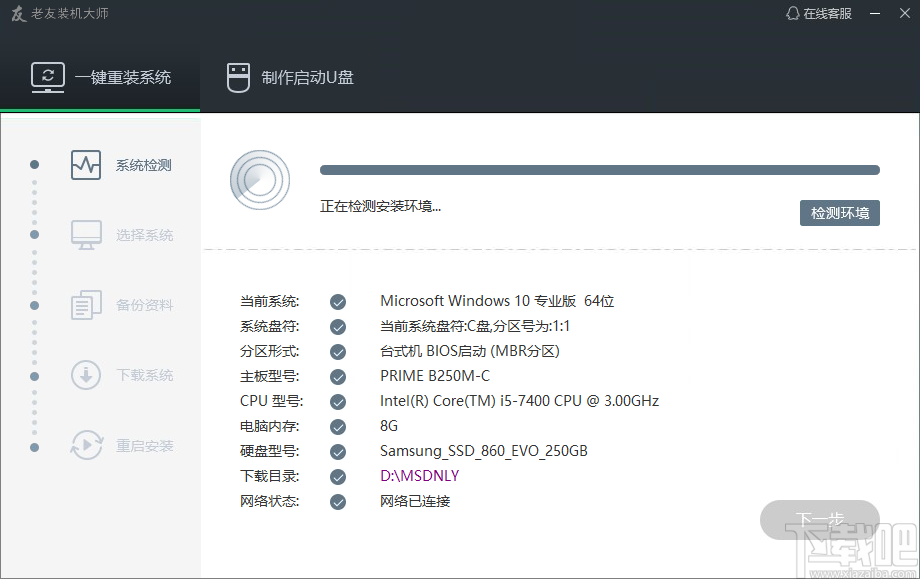Click the USB drive icon in header

[237, 77]
